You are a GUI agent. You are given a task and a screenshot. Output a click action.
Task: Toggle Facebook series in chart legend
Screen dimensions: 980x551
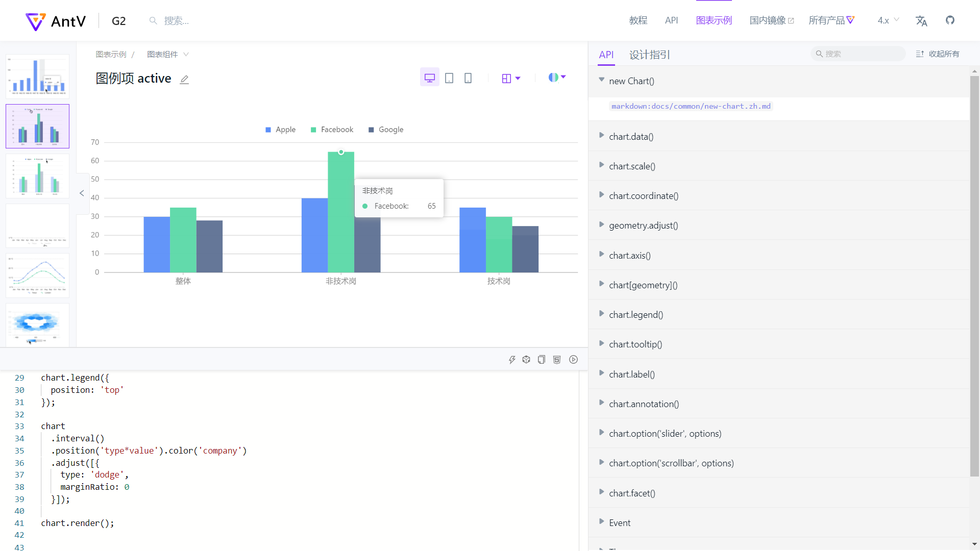[332, 130]
